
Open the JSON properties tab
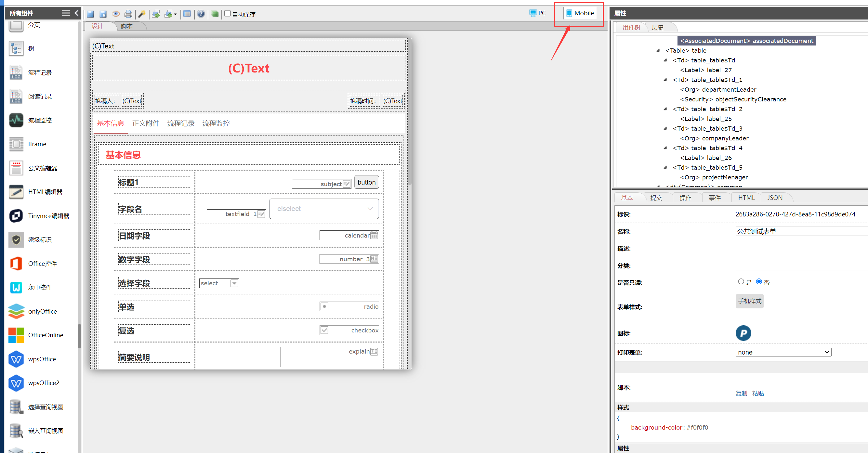click(x=775, y=198)
